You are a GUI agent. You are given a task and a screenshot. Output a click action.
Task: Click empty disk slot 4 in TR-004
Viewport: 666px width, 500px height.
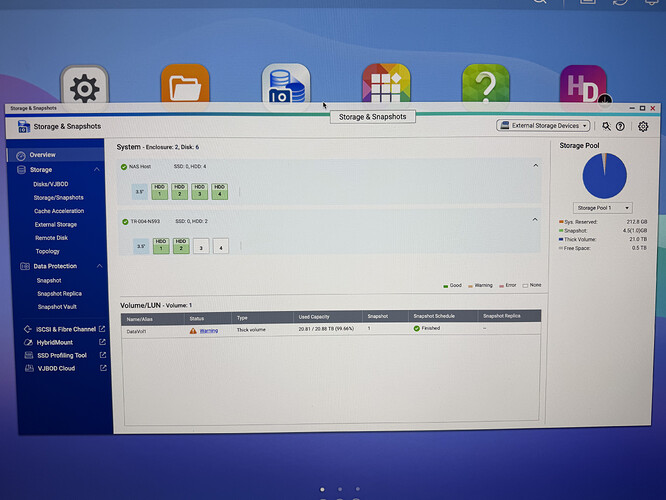221,246
